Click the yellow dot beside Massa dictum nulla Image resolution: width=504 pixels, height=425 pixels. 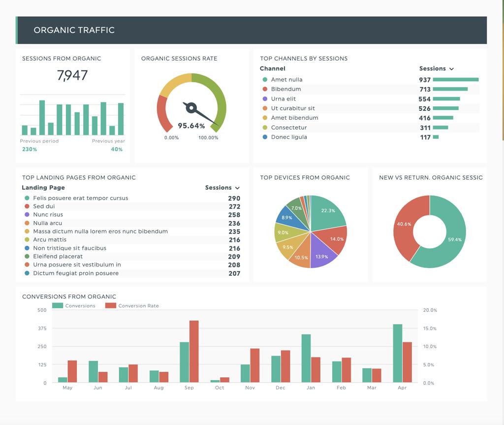(27, 231)
